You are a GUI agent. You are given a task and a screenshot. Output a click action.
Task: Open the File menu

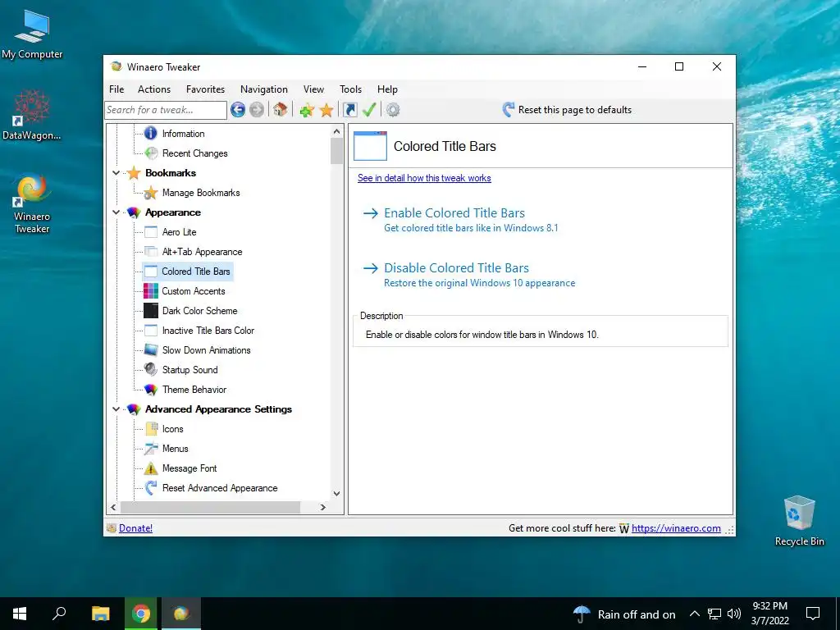coord(116,89)
